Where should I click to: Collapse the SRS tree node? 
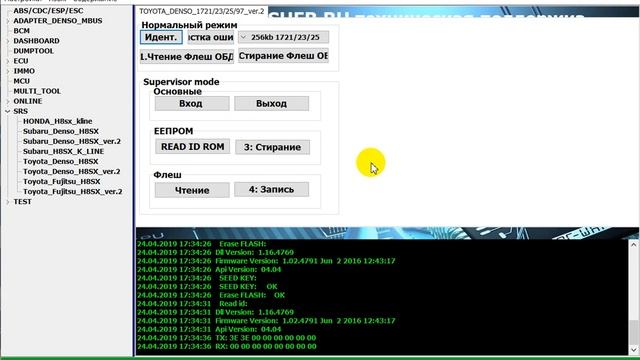[x=8, y=111]
